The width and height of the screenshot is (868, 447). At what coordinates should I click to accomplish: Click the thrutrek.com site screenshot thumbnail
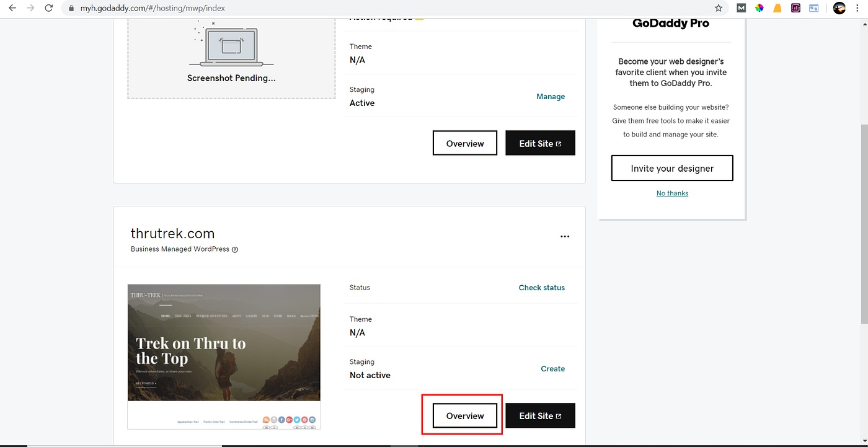[224, 356]
